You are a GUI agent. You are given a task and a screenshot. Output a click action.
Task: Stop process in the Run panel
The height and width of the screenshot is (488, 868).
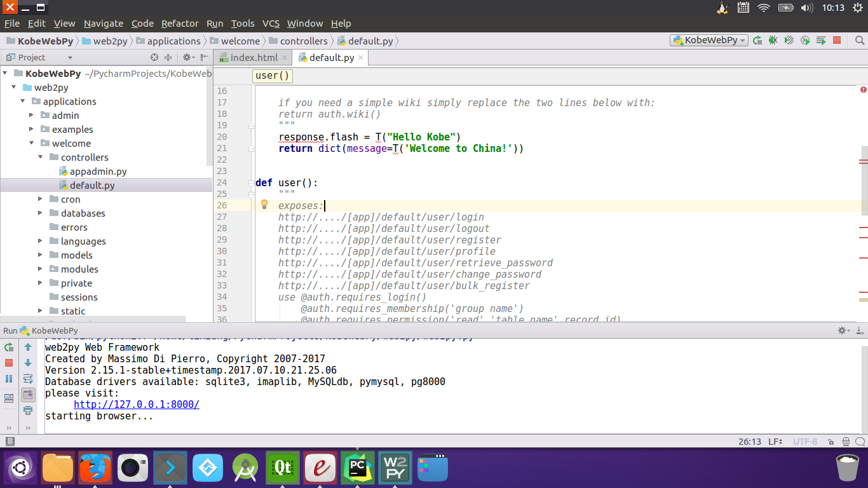click(9, 363)
